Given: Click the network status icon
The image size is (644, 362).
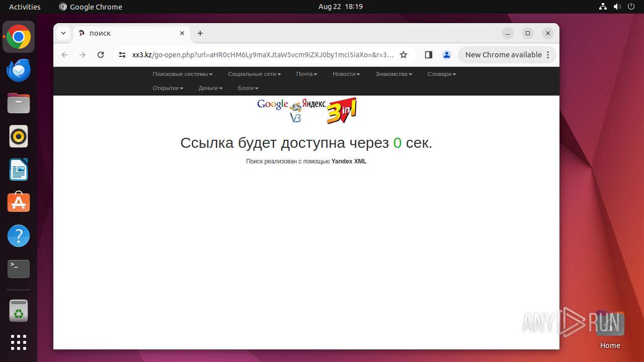Looking at the screenshot, I should [603, 7].
